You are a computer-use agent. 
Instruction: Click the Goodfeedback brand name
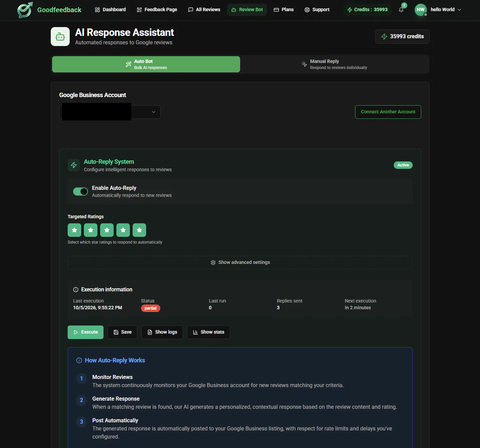pyautogui.click(x=59, y=10)
